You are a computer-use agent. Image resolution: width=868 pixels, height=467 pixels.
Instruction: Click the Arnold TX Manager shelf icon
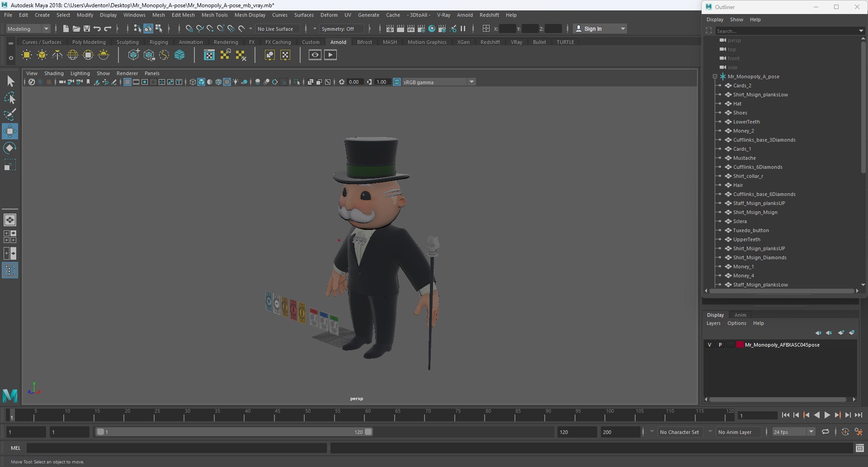click(x=209, y=55)
